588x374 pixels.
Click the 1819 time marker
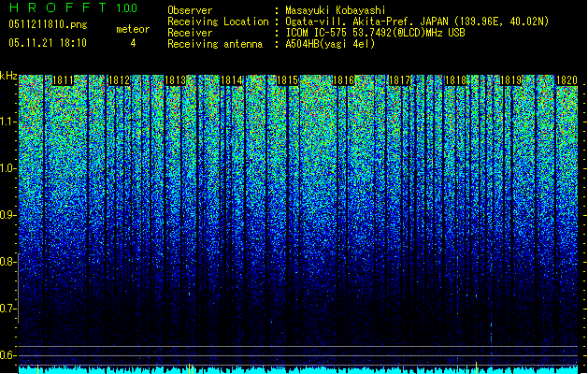(511, 80)
